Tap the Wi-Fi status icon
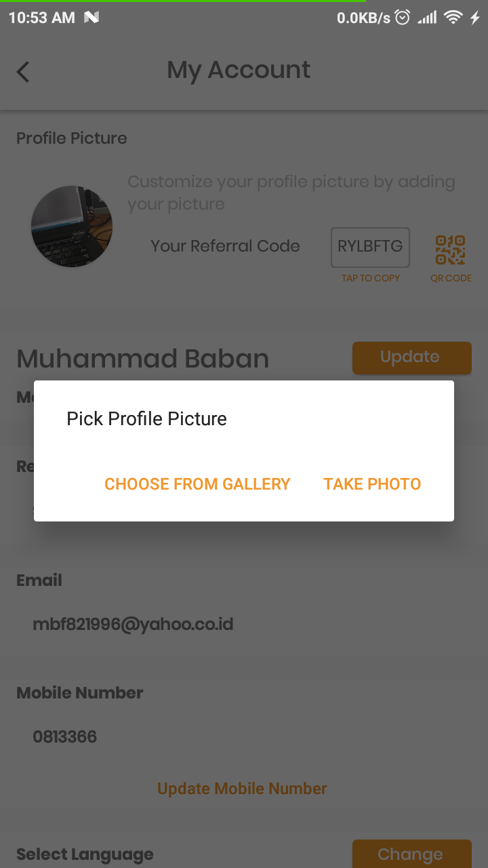488x868 pixels. 452,18
